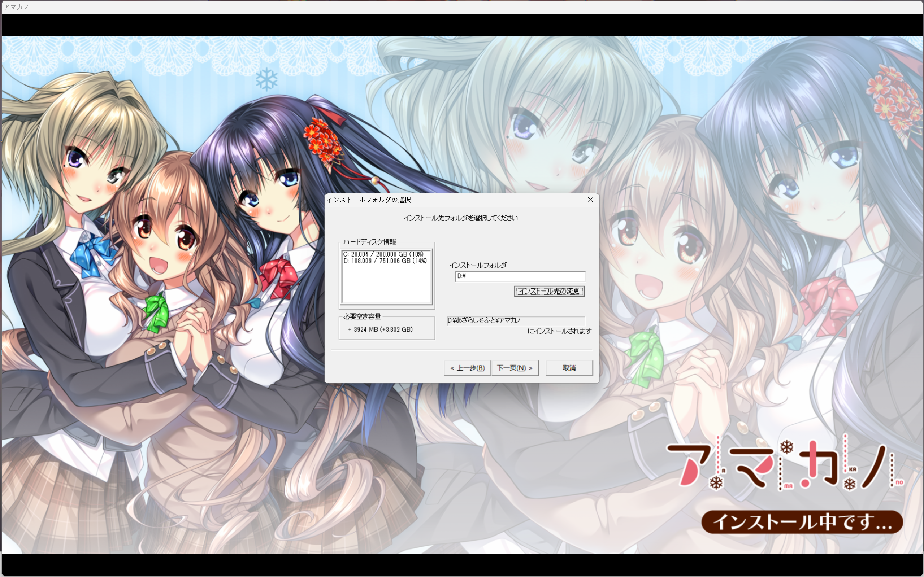This screenshot has height=577, width=924.
Task: Click the インストール先フォルダを選択してください heading
Action: 461,218
